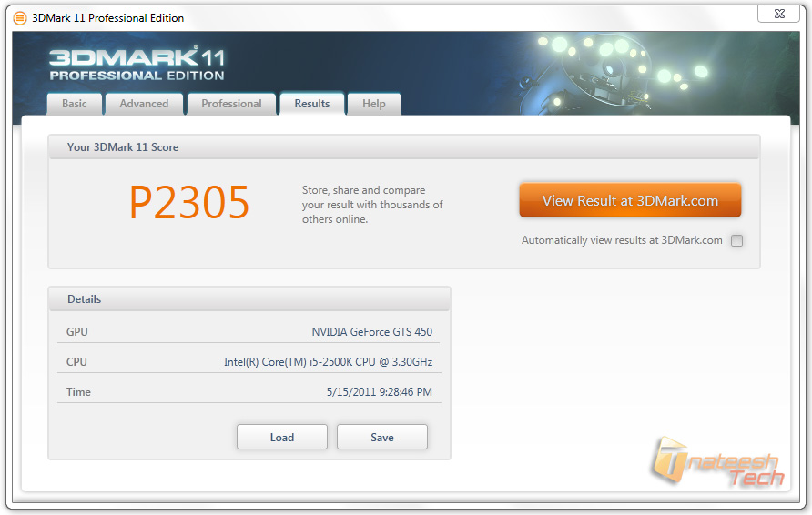Select the Results tab

(x=311, y=104)
